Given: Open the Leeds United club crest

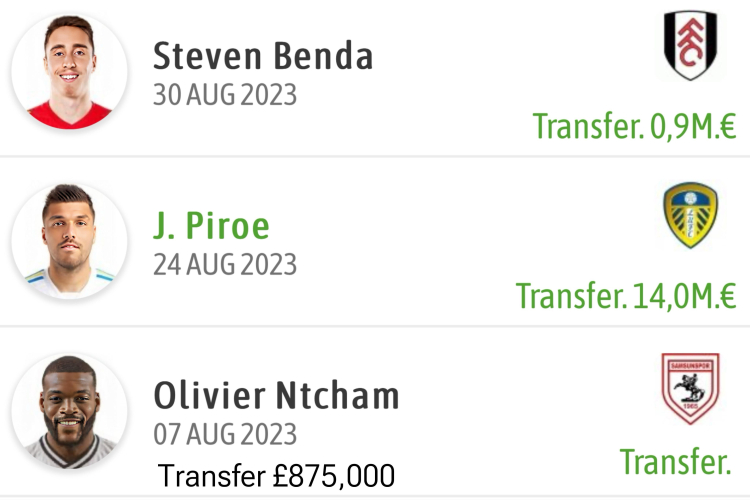Looking at the screenshot, I should [690, 217].
